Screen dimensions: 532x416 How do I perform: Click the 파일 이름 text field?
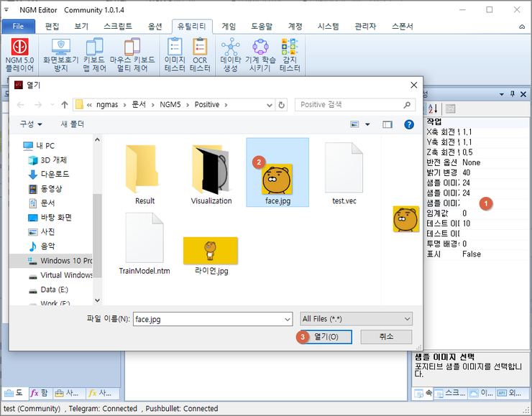(208, 319)
